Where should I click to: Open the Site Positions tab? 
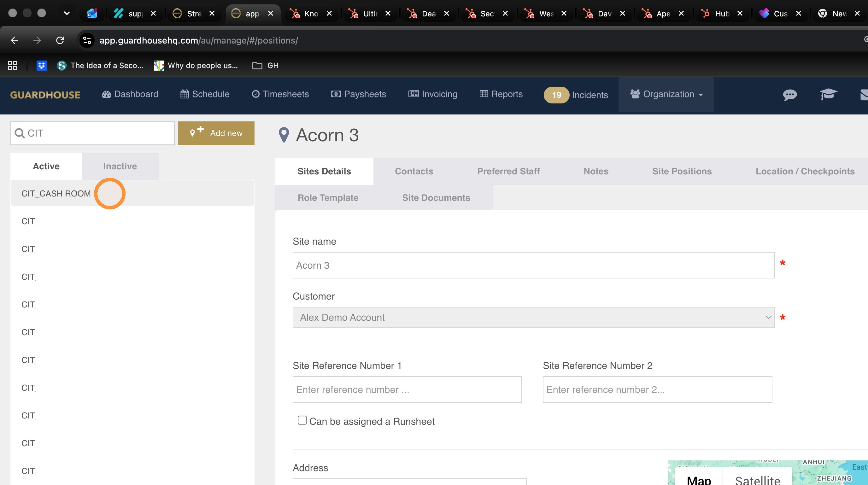682,171
